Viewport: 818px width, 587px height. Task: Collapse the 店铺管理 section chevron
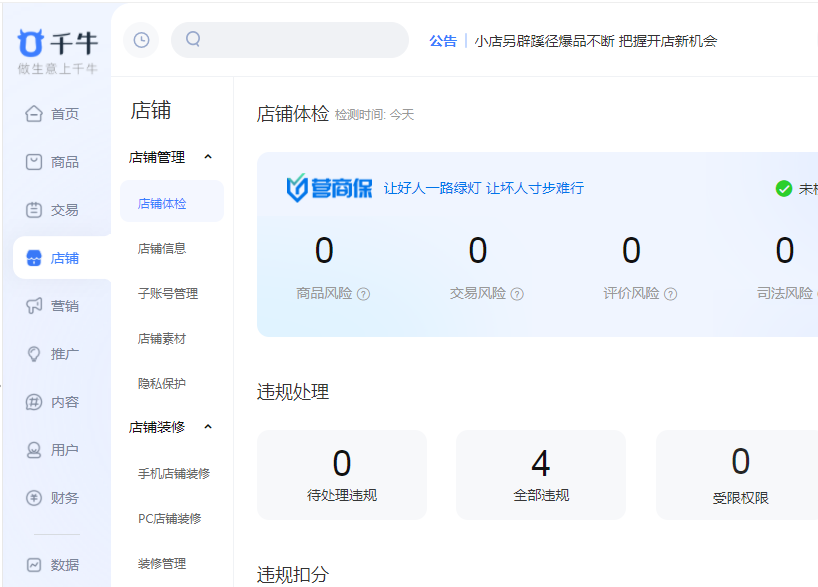coord(208,157)
